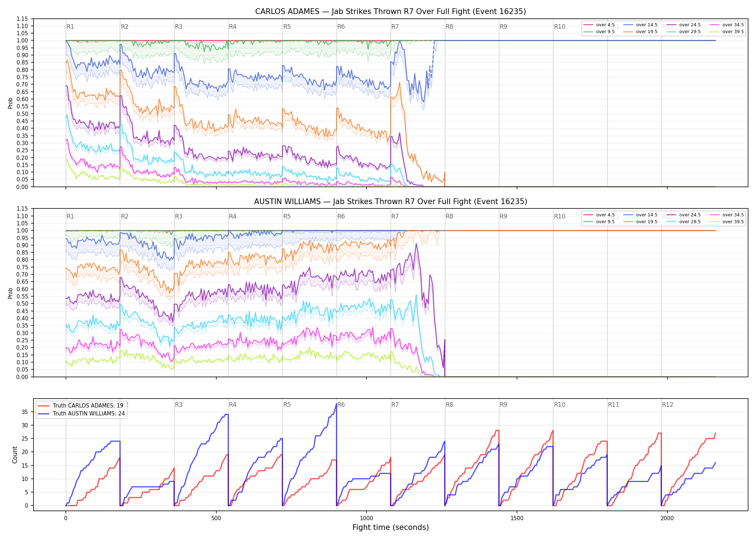Click the R5 round label in the Williams chart
Screen dimensions: 756x540
click(287, 216)
